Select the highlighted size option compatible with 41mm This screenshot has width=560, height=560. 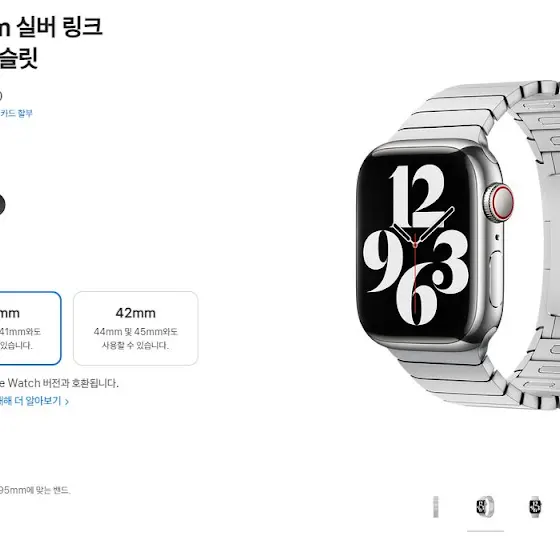pos(30,328)
